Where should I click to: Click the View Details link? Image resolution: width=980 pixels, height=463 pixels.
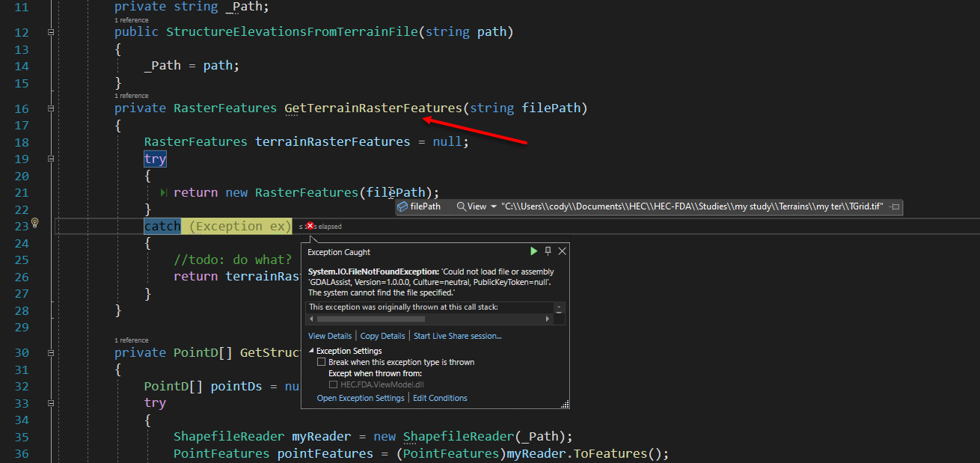329,336
